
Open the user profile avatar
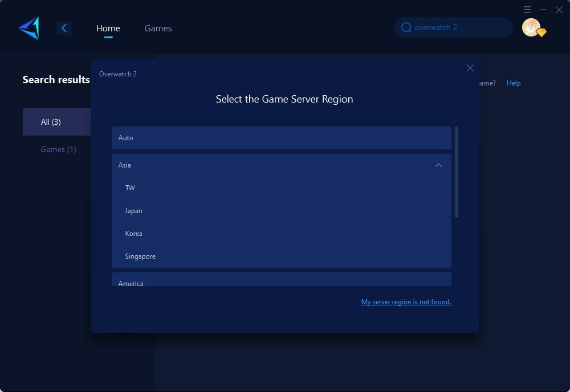[x=531, y=27]
